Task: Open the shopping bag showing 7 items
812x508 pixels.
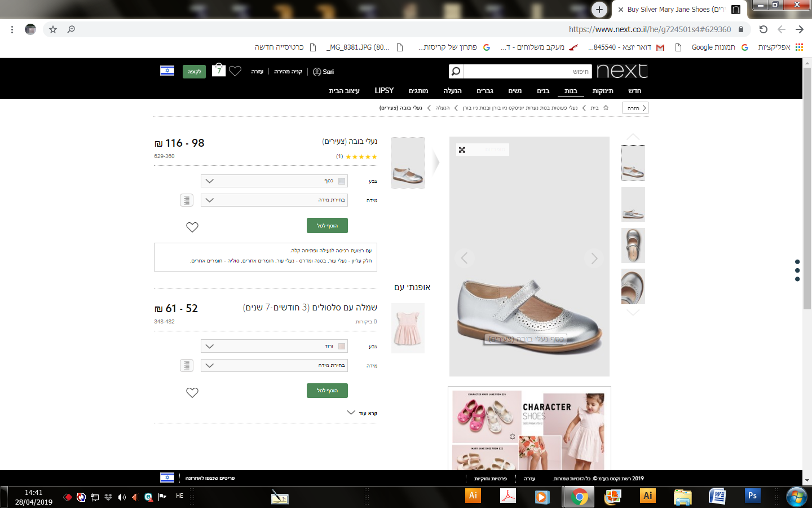Action: pyautogui.click(x=219, y=70)
